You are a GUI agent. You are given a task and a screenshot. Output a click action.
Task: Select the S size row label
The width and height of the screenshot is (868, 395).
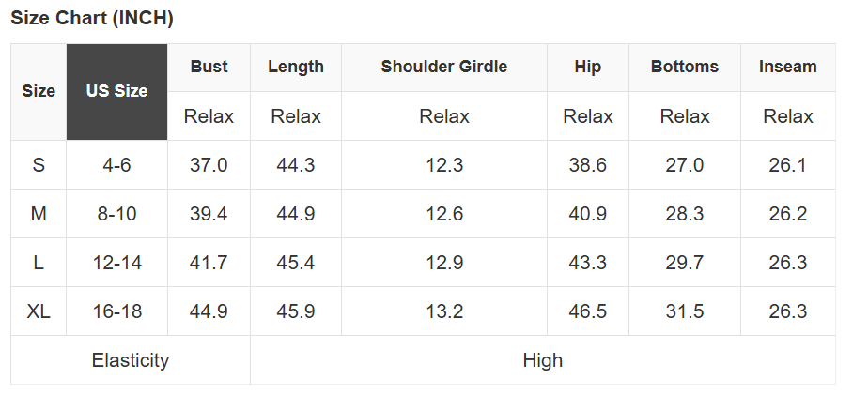click(x=39, y=165)
